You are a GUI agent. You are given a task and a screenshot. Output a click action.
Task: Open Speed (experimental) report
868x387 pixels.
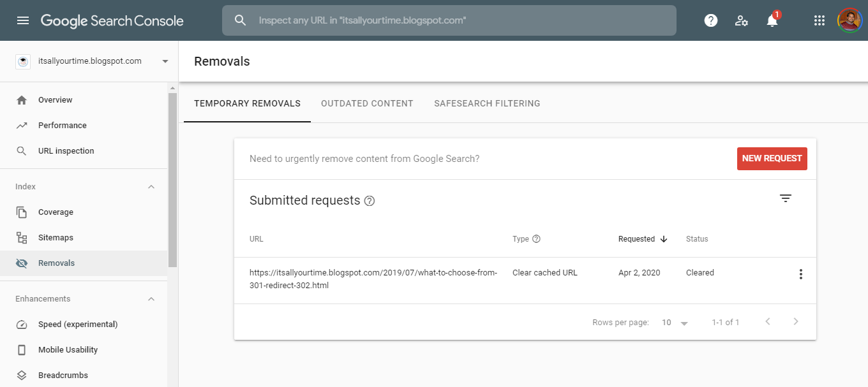click(84, 325)
